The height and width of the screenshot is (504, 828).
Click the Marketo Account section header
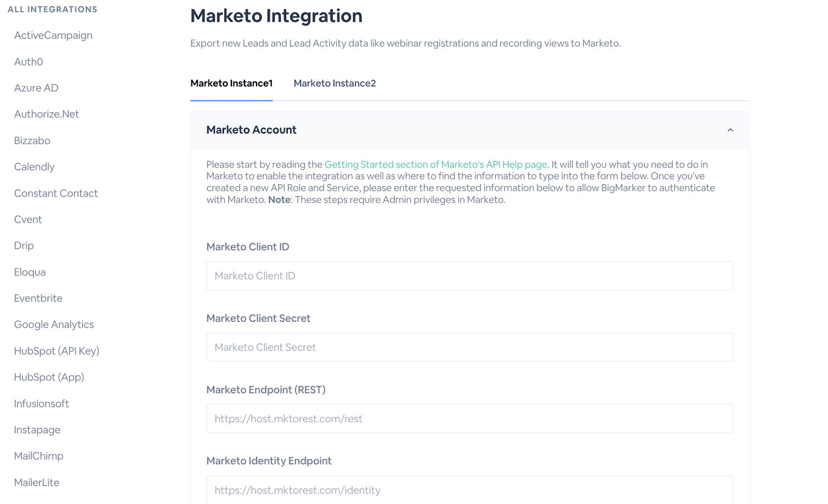pyautogui.click(x=469, y=130)
